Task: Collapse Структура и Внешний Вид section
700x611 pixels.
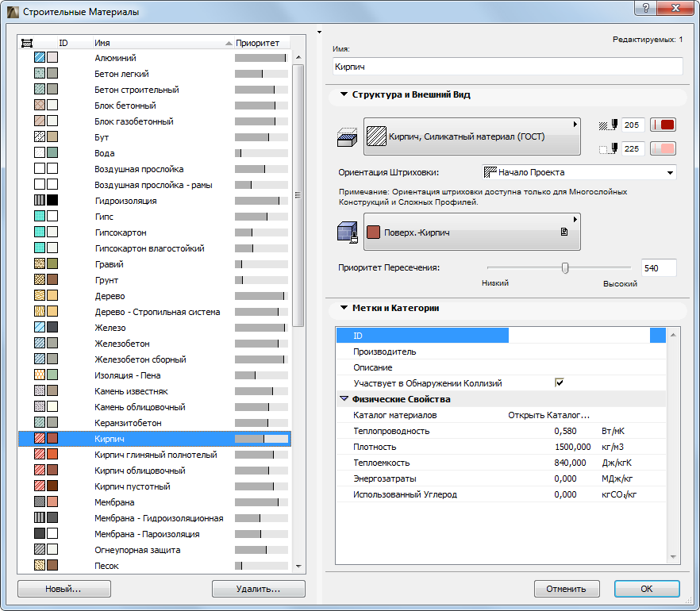Action: tap(344, 94)
